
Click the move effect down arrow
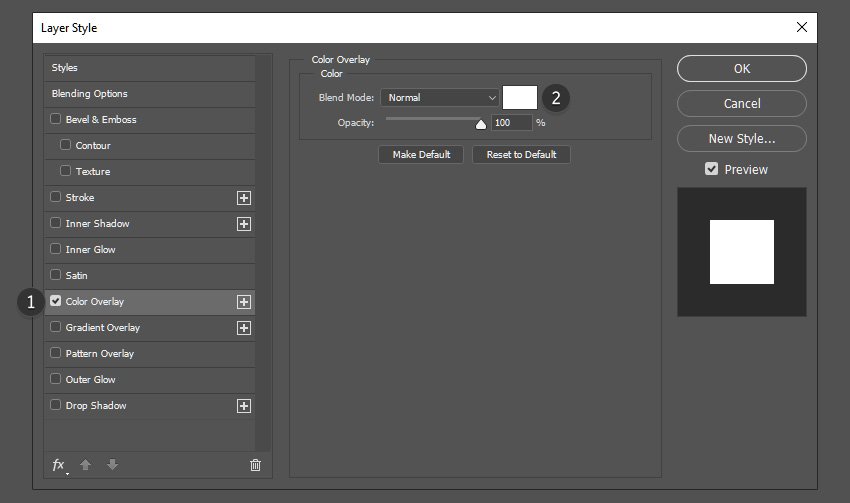(112, 465)
